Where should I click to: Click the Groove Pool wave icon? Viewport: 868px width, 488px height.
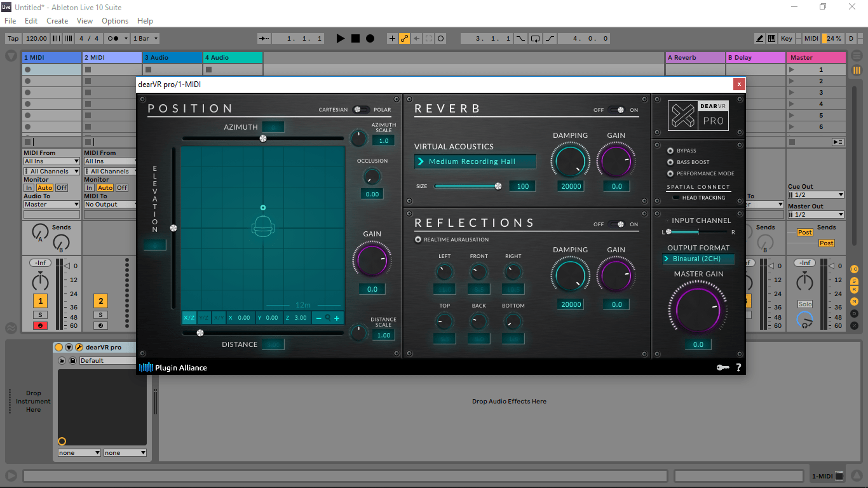point(11,328)
